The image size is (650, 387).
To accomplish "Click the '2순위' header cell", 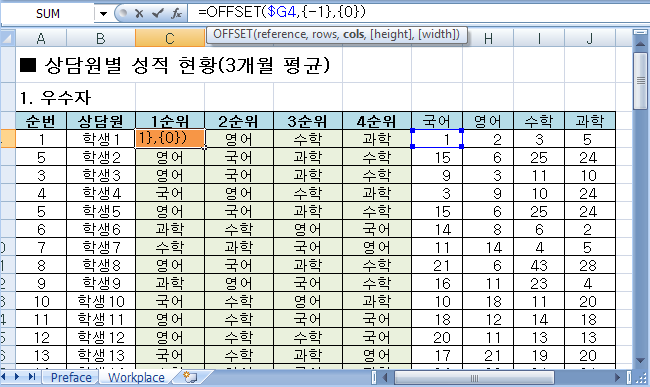I will coord(239,121).
